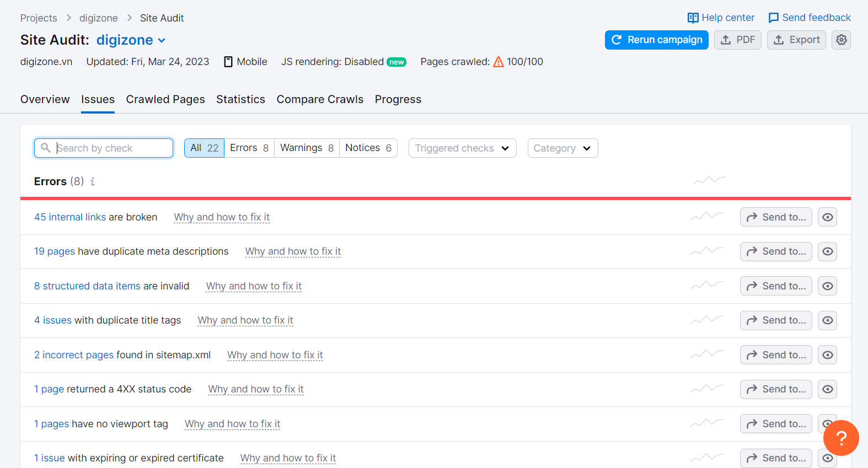
Task: Go to the Statistics tab
Action: [240, 99]
